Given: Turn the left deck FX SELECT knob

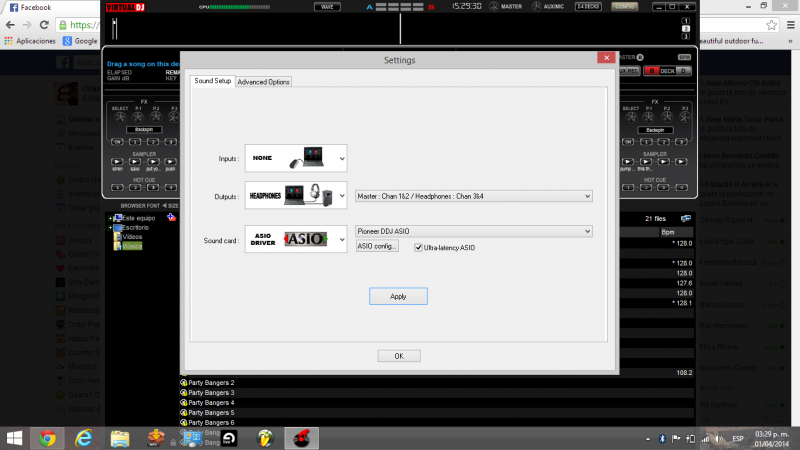Looking at the screenshot, I should (x=120, y=117).
